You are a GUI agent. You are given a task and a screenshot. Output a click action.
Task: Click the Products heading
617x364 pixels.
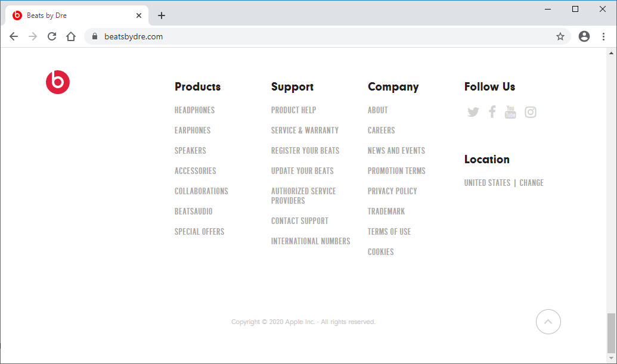(197, 86)
